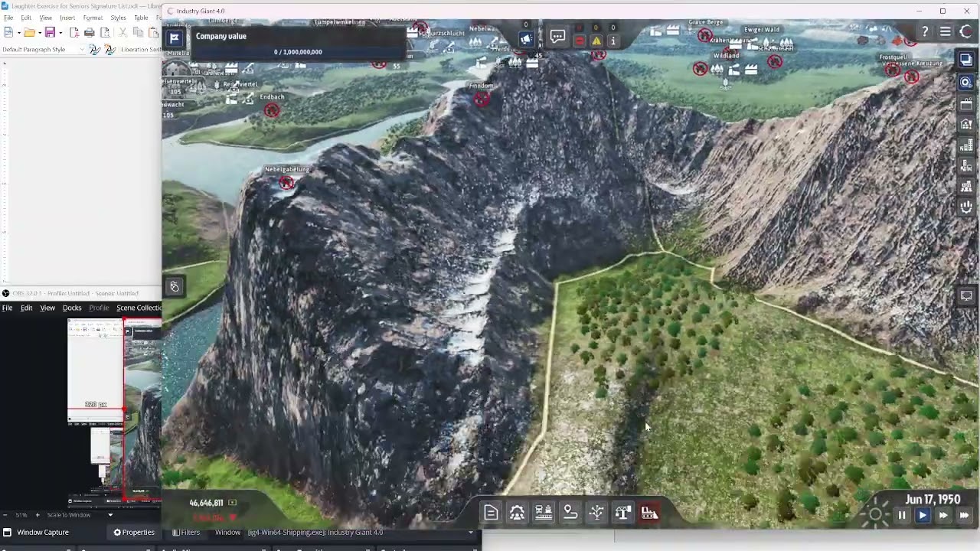Image resolution: width=980 pixels, height=551 pixels.
Task: Click the Industry Giant logo icon
Action: click(966, 31)
